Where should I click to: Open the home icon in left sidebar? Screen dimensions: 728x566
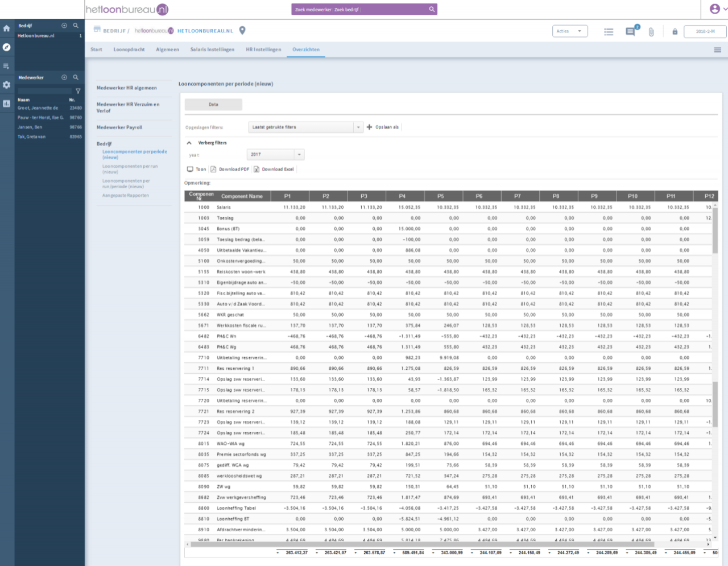click(x=7, y=28)
